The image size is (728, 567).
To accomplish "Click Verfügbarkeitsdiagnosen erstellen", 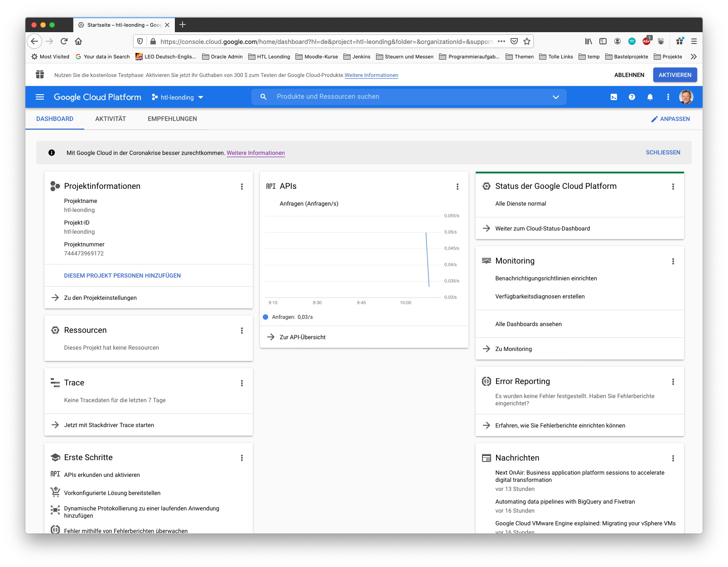I will coord(540,297).
